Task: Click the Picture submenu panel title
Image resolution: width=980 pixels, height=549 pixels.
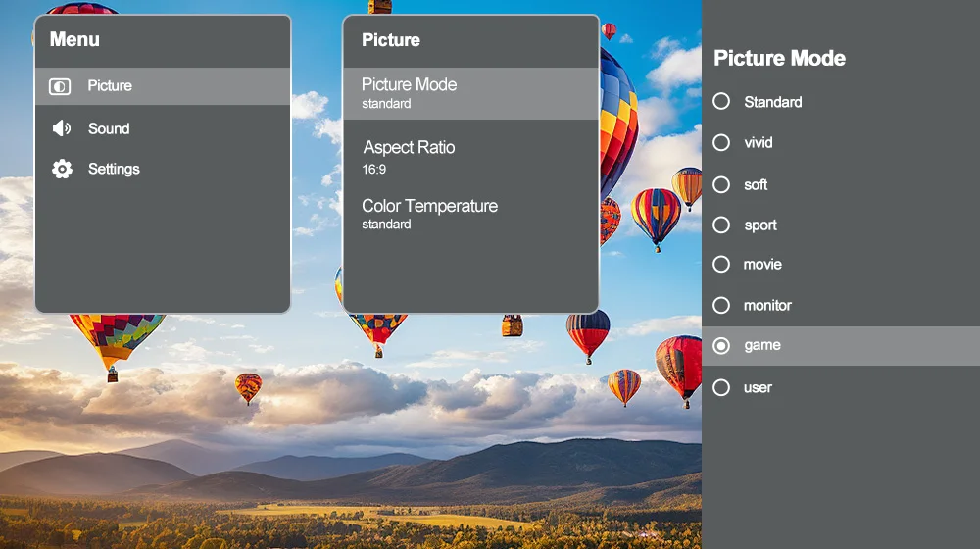Action: (x=391, y=40)
